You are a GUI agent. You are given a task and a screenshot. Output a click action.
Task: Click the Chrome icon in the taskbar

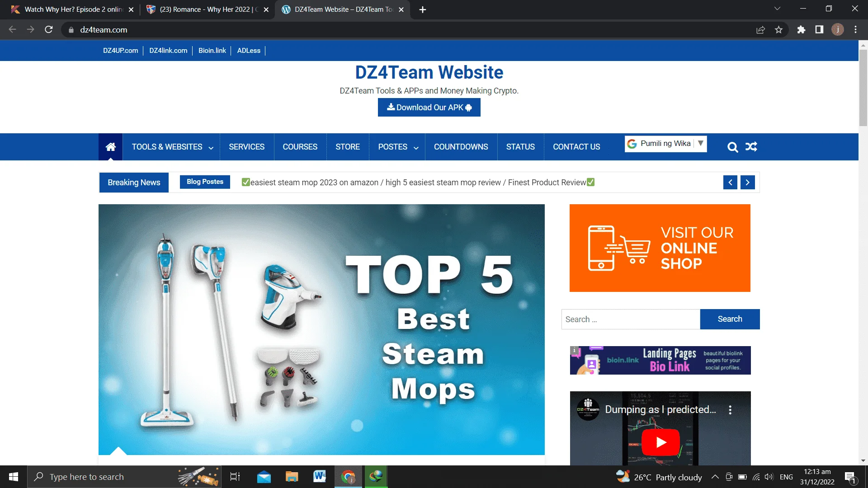[348, 477]
